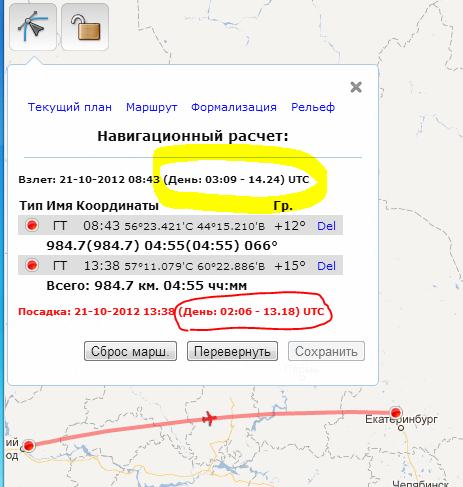The image size is (463, 487).
Task: Click the Сохранить button
Action: coord(326,351)
